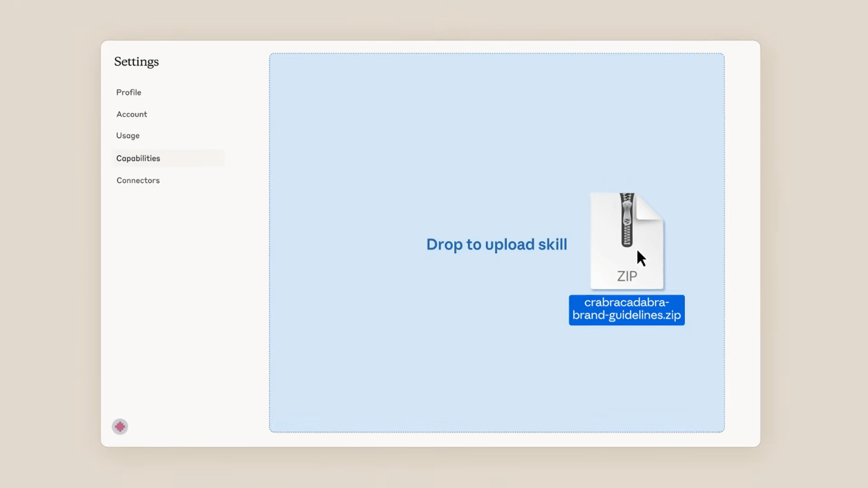Click 'brand-guidelines.zip' on the label's second line
Screen dimensions: 868x488
(x=626, y=316)
